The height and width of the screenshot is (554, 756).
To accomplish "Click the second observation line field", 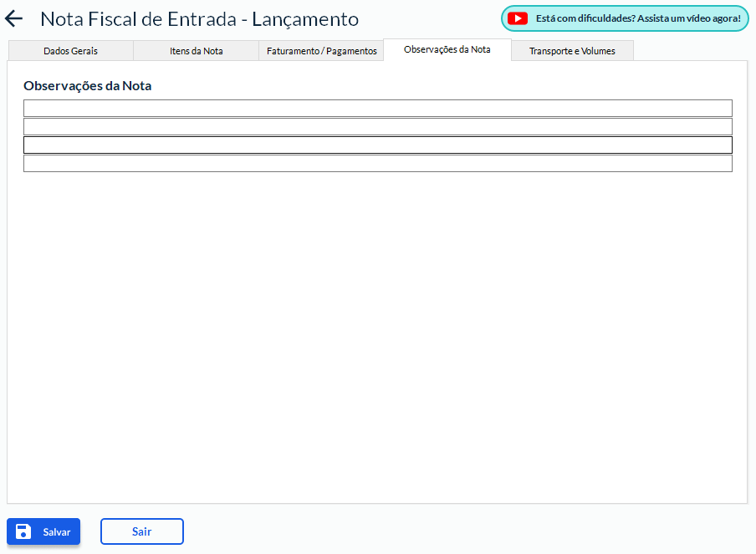I will coord(377,126).
